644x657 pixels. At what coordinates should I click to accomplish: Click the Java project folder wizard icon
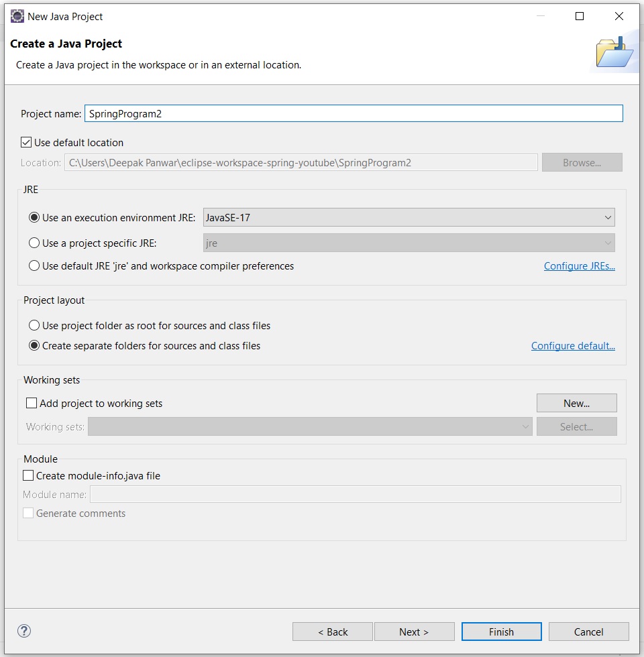(x=614, y=52)
